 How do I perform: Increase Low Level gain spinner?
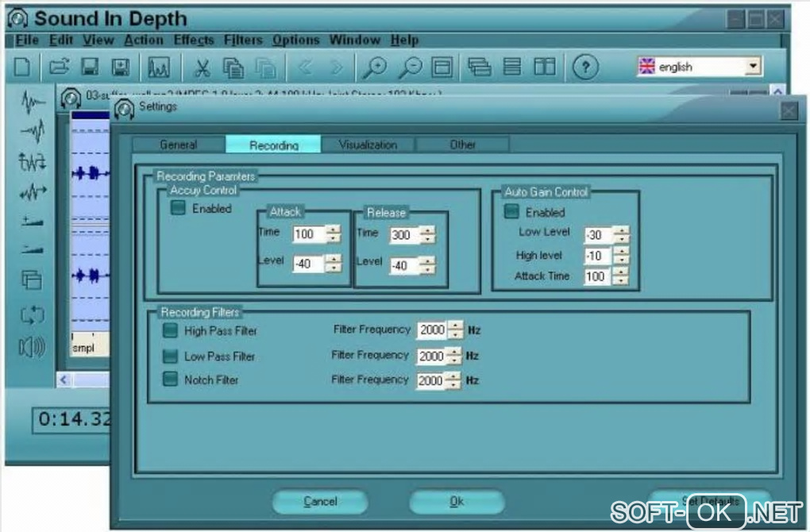pos(622,230)
